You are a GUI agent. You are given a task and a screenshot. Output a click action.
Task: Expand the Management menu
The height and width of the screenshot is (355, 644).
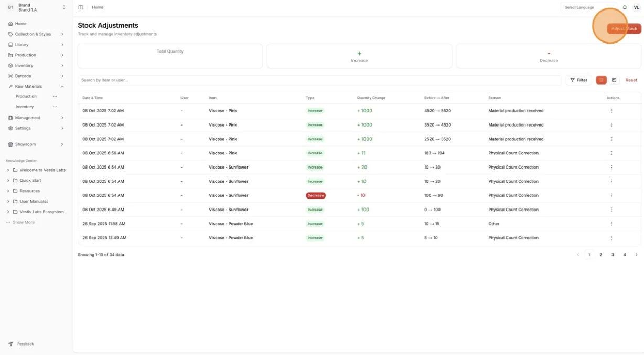click(x=36, y=118)
